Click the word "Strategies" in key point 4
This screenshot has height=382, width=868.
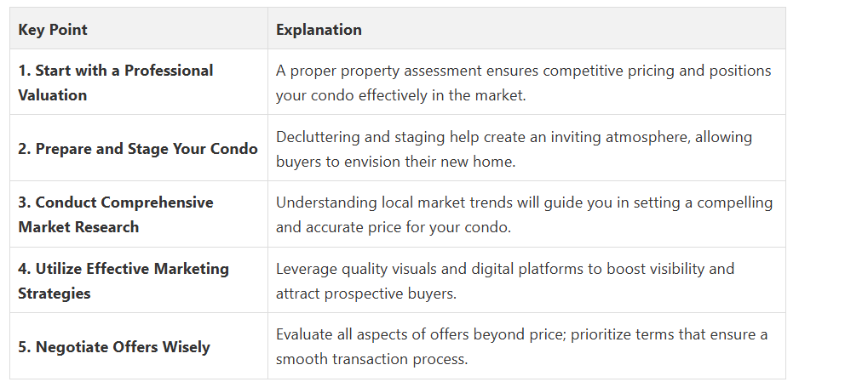tap(55, 294)
